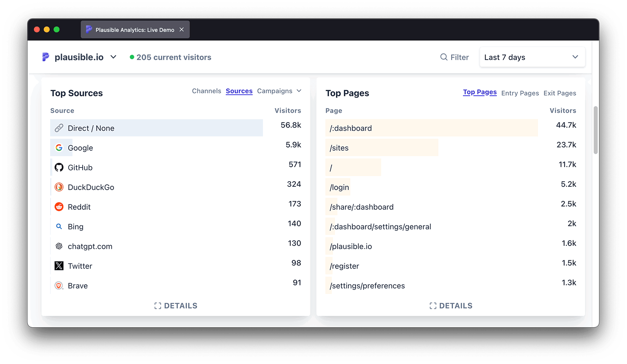Click the Google logo icon in sources
Viewport: 627px width, 364px height.
tap(59, 148)
